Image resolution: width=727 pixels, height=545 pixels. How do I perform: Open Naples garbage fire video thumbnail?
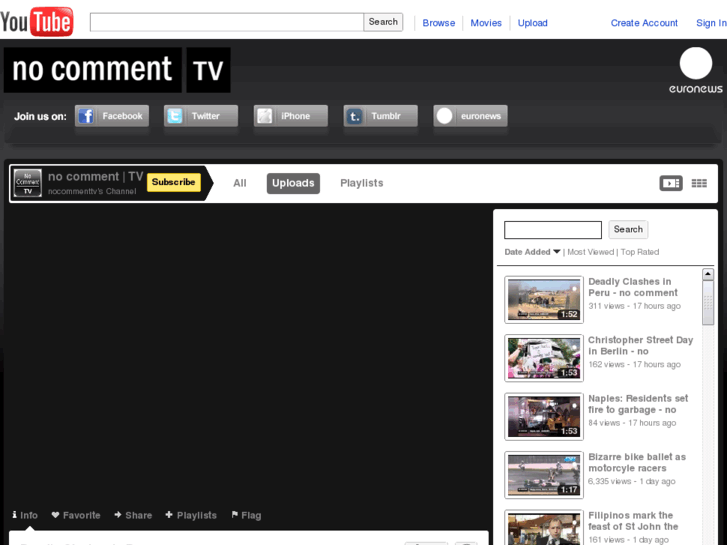tap(544, 417)
